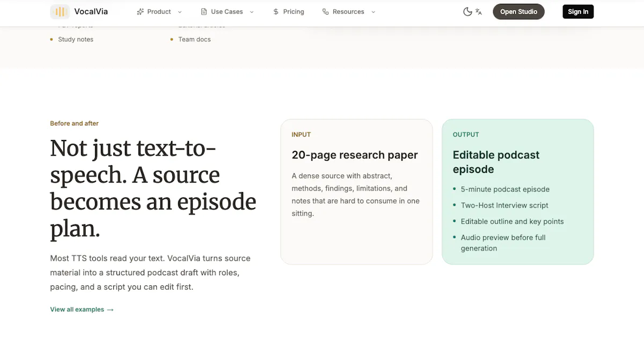The height and width of the screenshot is (338, 644).
Task: Click the OUTPUT card label
Action: coord(466,135)
